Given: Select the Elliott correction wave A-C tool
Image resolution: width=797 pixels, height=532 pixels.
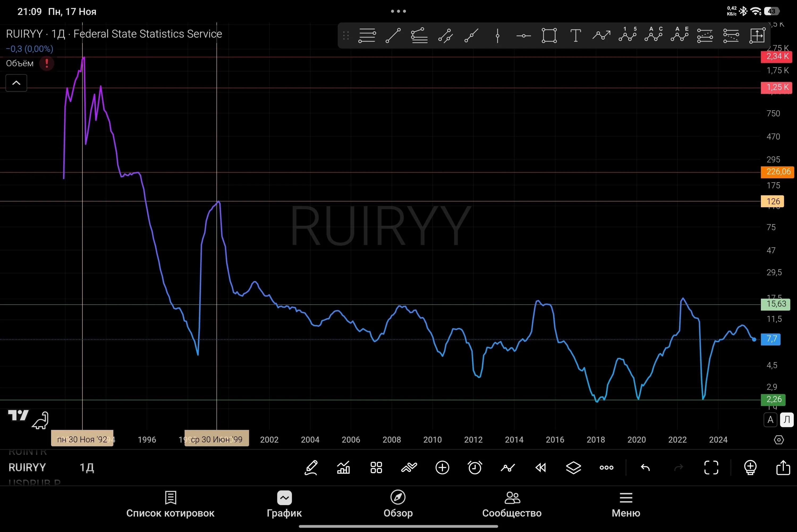Looking at the screenshot, I should point(654,34).
